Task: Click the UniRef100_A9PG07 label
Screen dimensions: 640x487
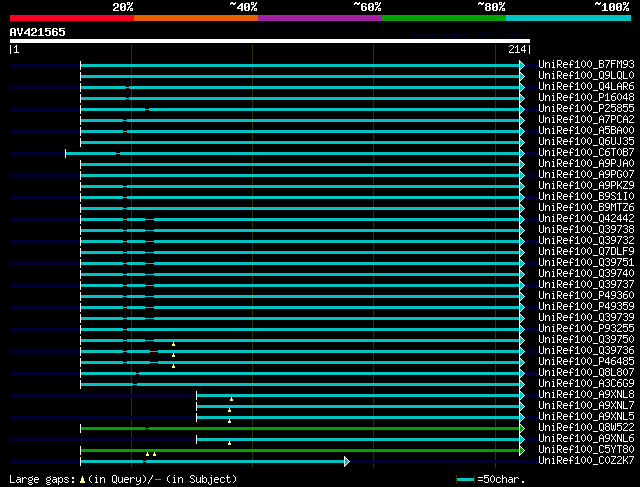Action: pyautogui.click(x=586, y=175)
